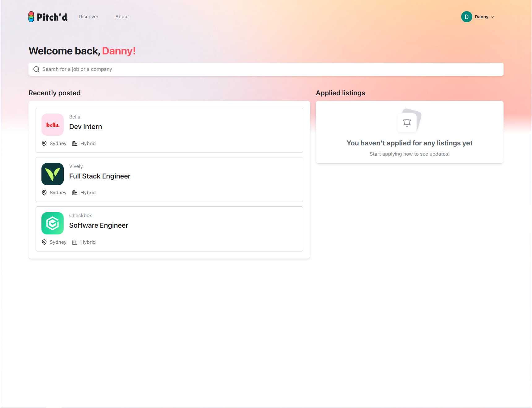Open the Checkbox company logo
The width and height of the screenshot is (532, 408).
[x=53, y=223]
